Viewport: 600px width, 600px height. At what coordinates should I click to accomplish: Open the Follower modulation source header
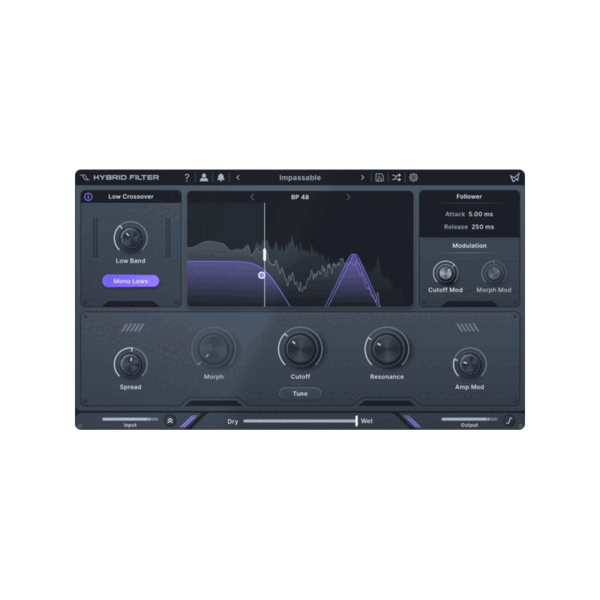[469, 197]
